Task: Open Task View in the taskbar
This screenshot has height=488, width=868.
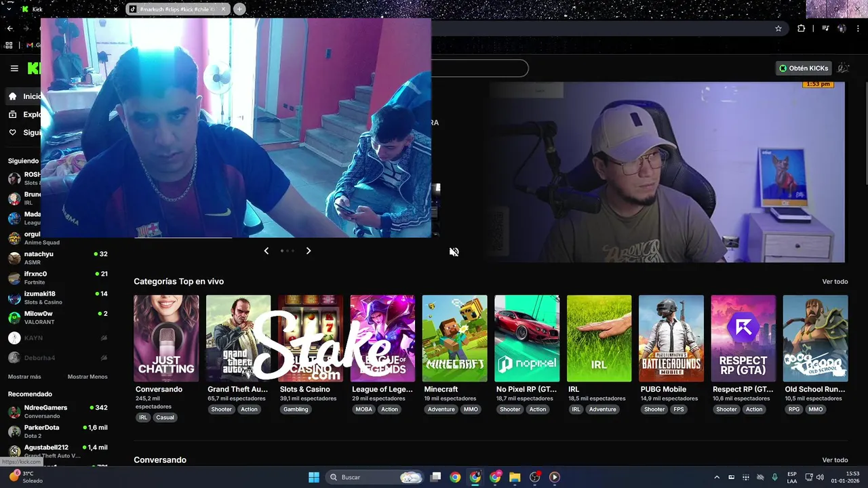Action: coord(436,477)
